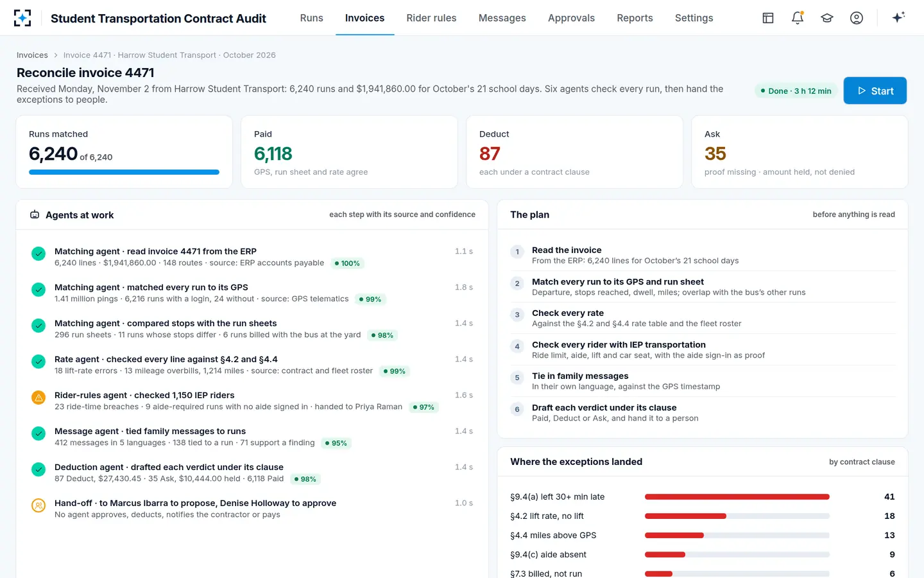Click the 100% confidence badge

[347, 263]
